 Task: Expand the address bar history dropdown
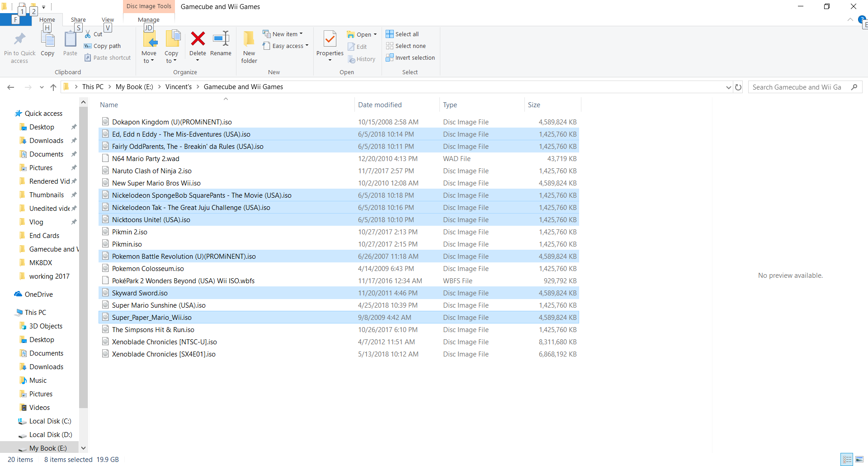(728, 87)
